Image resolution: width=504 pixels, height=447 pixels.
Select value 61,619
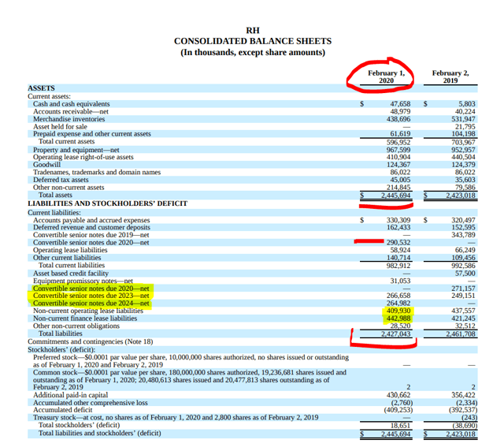400,134
